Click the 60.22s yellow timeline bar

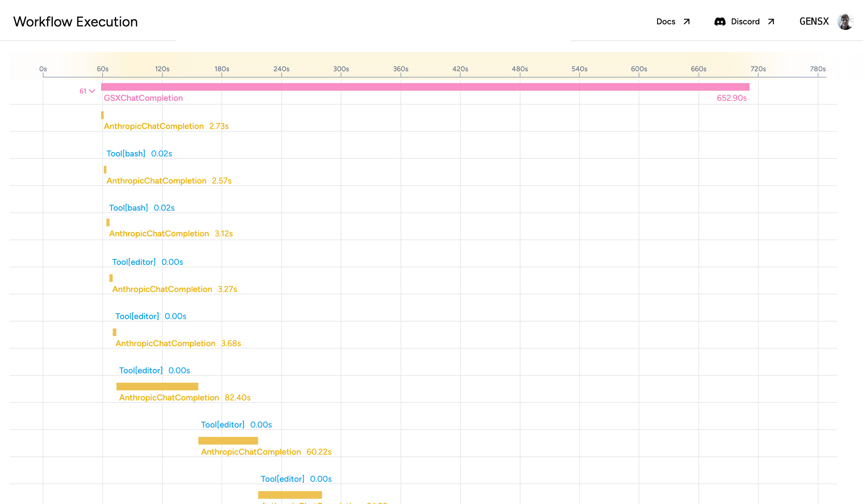point(228,441)
